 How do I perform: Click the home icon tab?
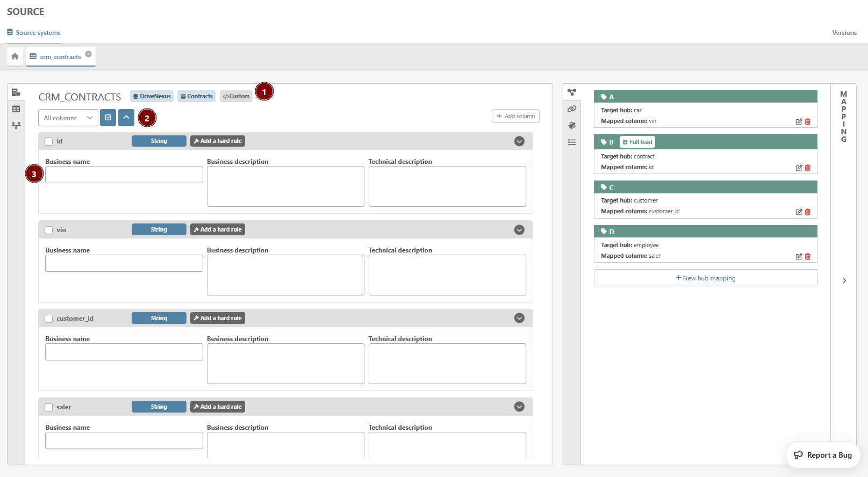coord(15,56)
